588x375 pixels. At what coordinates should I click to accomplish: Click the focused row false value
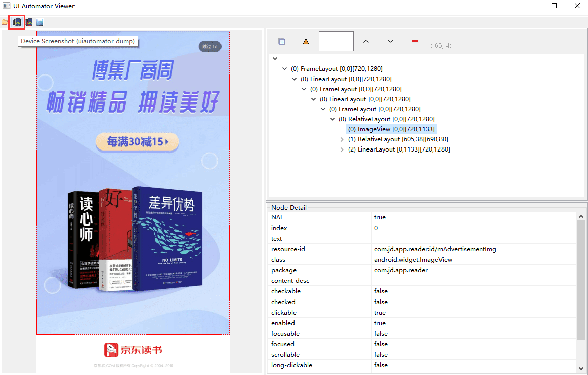[381, 344]
